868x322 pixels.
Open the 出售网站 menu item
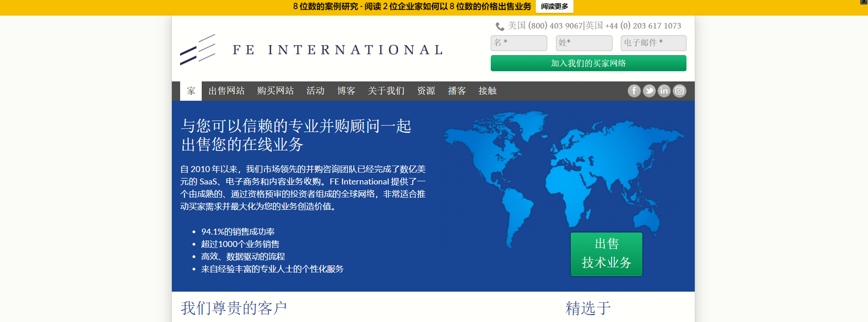[x=227, y=91]
